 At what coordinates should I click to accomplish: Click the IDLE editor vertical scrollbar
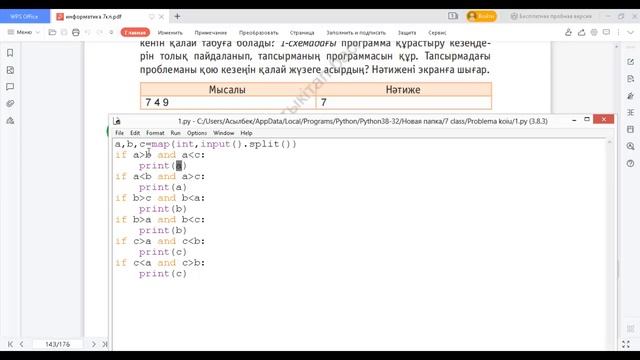click(x=610, y=244)
